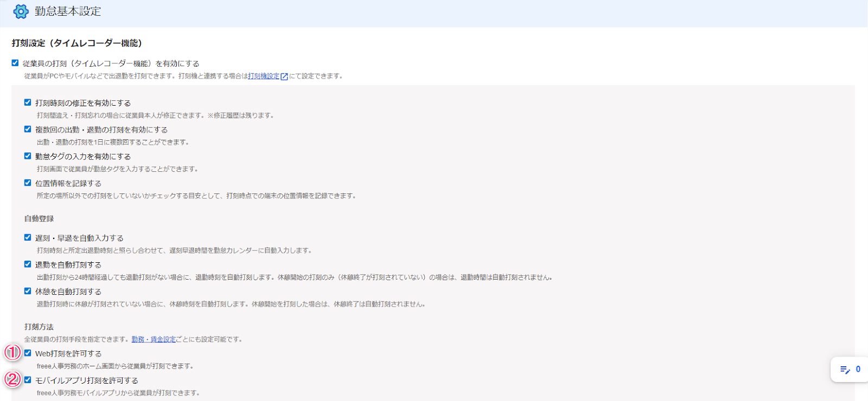Click the 勤怠基本設定 page title
The height and width of the screenshot is (401, 868).
[x=68, y=11]
